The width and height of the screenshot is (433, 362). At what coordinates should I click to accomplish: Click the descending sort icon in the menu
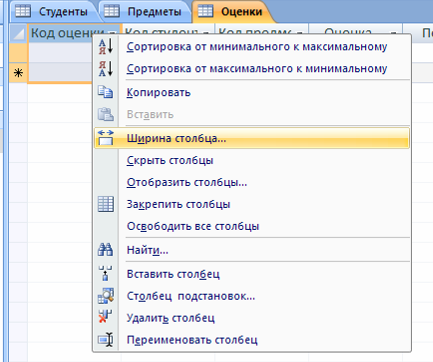pos(106,68)
